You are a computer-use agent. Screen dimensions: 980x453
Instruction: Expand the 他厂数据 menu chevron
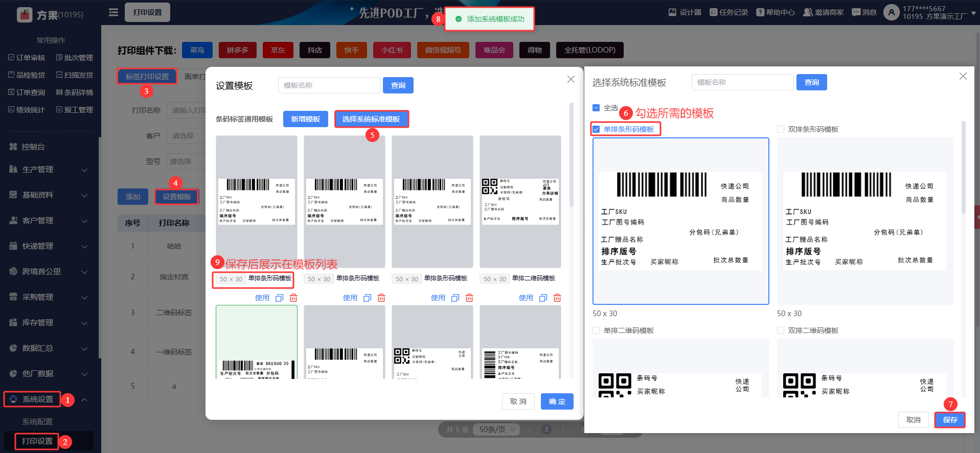point(84,374)
